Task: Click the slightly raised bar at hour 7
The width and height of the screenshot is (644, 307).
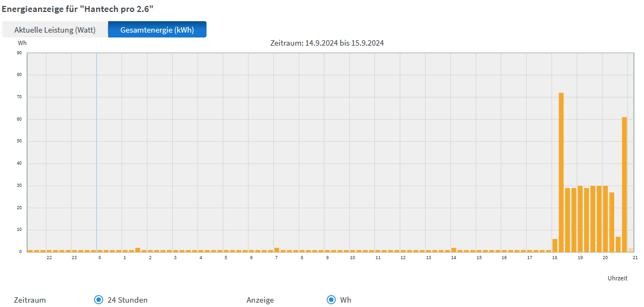Action: pos(277,249)
